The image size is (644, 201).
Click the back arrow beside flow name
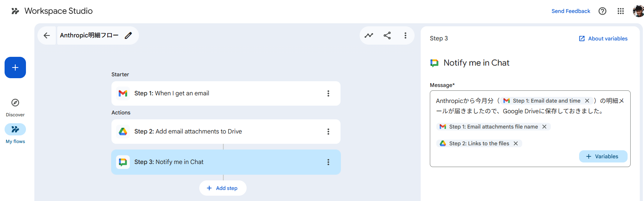click(47, 35)
